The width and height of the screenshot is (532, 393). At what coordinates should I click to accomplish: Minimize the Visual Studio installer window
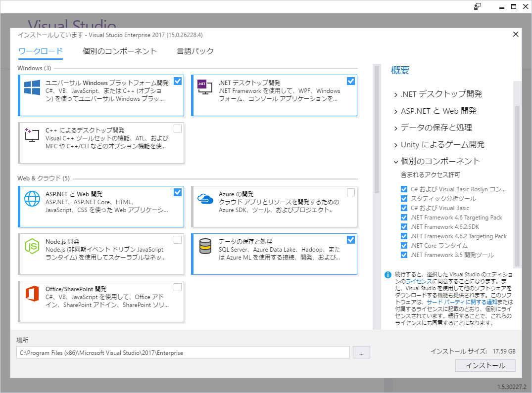(502, 7)
